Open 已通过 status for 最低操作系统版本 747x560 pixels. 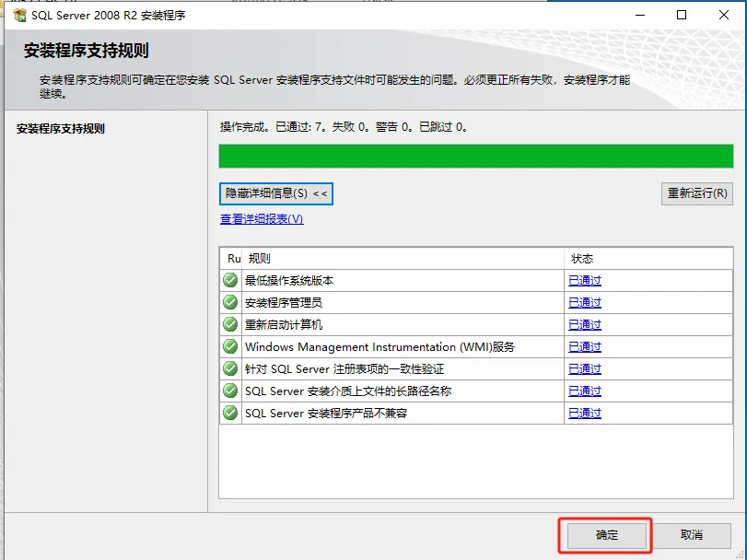pos(585,281)
